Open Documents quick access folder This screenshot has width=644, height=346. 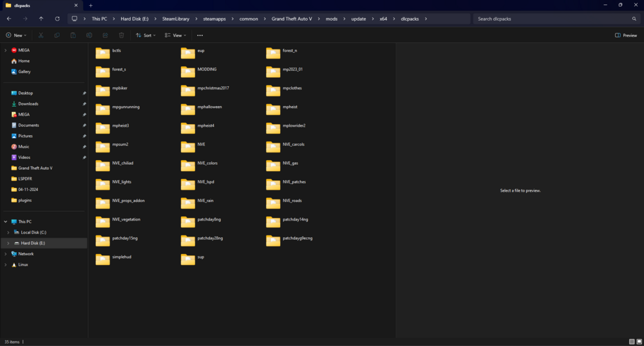coord(28,125)
